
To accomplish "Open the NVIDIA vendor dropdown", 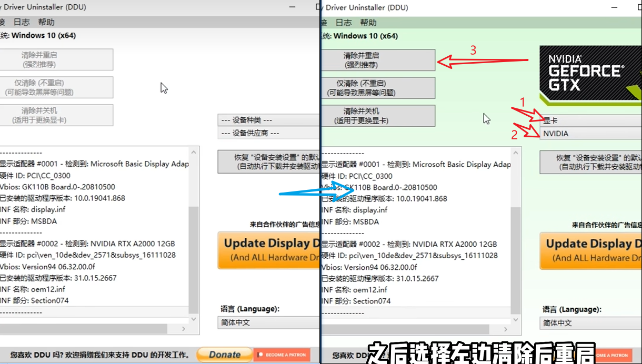I will [x=590, y=134].
